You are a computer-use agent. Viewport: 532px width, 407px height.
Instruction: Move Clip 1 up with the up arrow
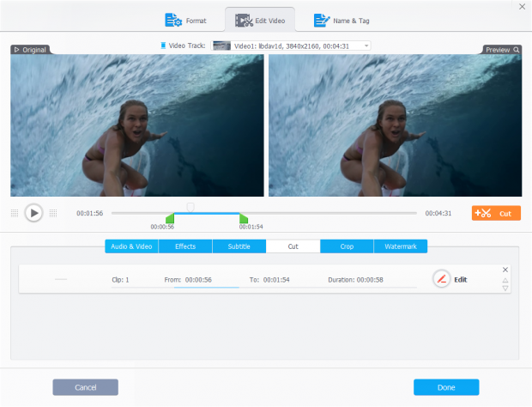(x=505, y=281)
